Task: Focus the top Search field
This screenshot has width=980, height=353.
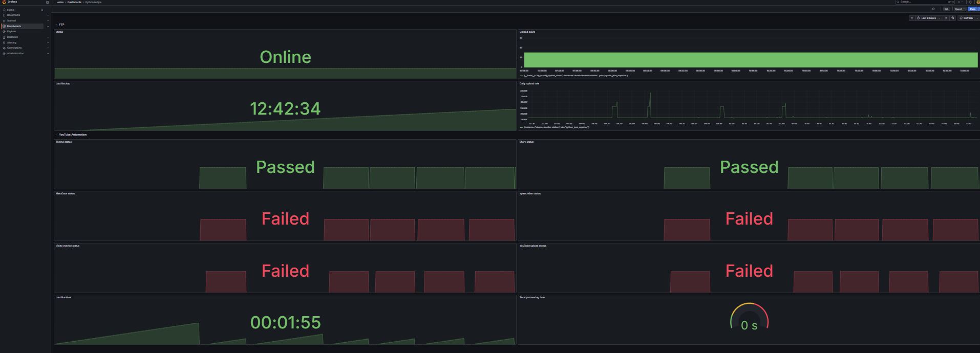Action: (925, 2)
